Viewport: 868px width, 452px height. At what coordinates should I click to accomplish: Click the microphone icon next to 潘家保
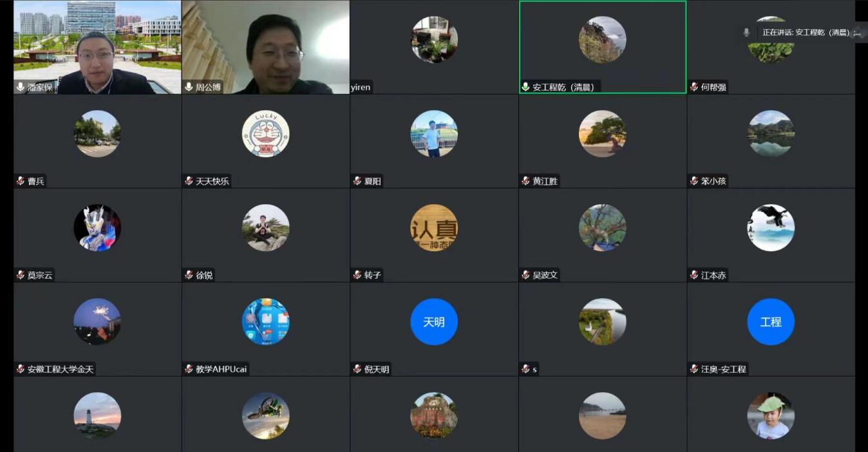21,87
